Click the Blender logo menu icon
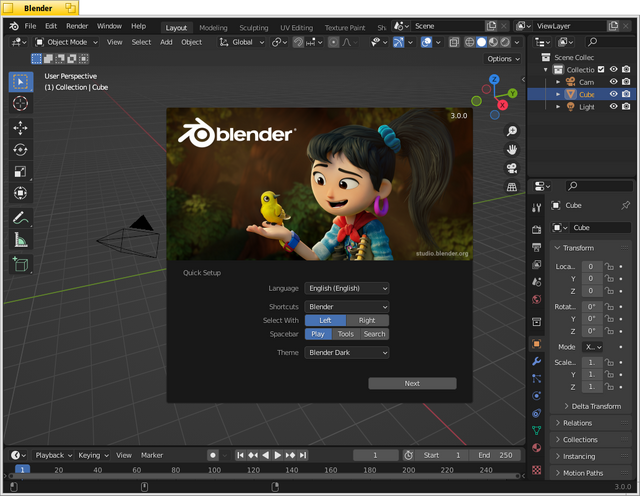The image size is (640, 496). [x=14, y=26]
